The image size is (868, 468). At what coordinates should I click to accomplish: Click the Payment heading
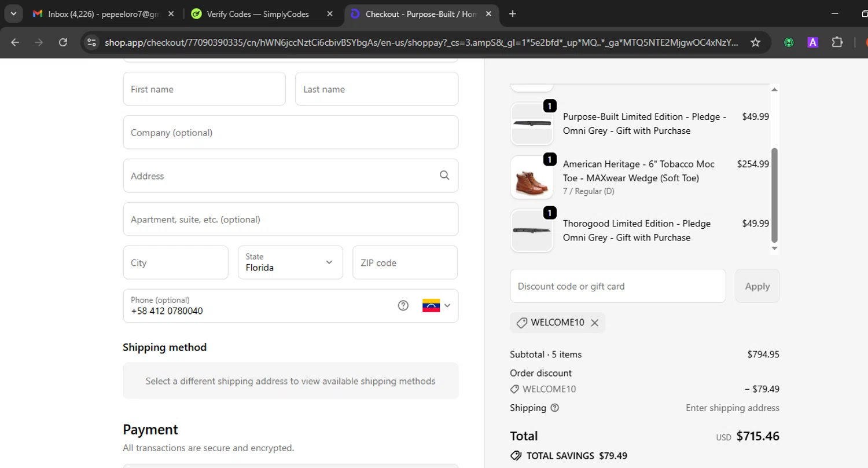click(150, 429)
